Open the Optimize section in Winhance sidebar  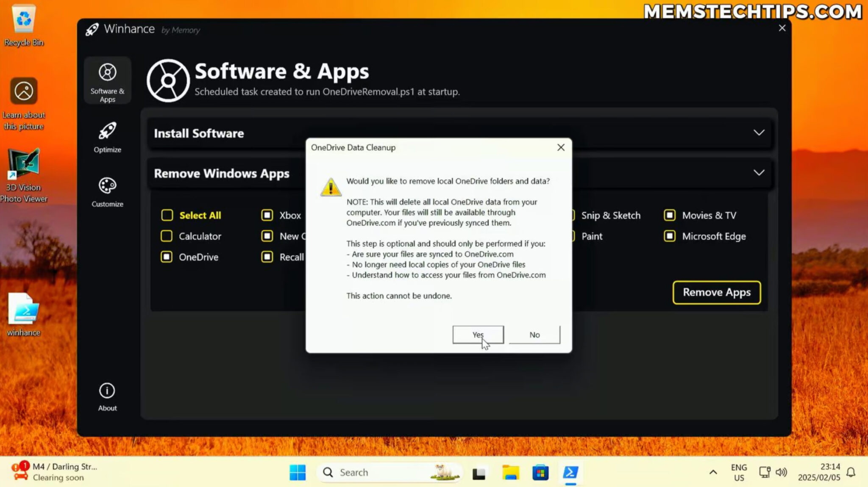(107, 138)
